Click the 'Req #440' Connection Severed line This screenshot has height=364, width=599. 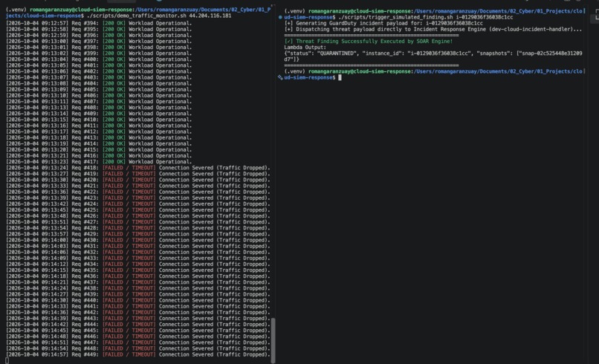138,300
